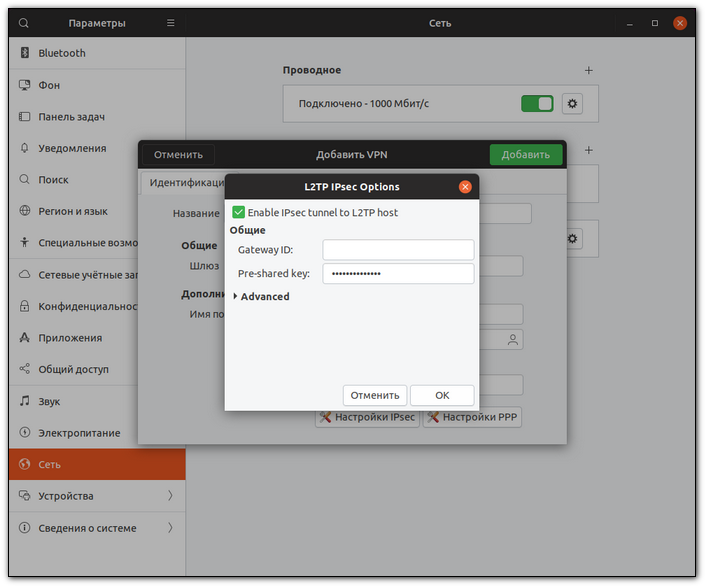Click gear icon in lower network section
705x586 pixels.
coord(572,238)
